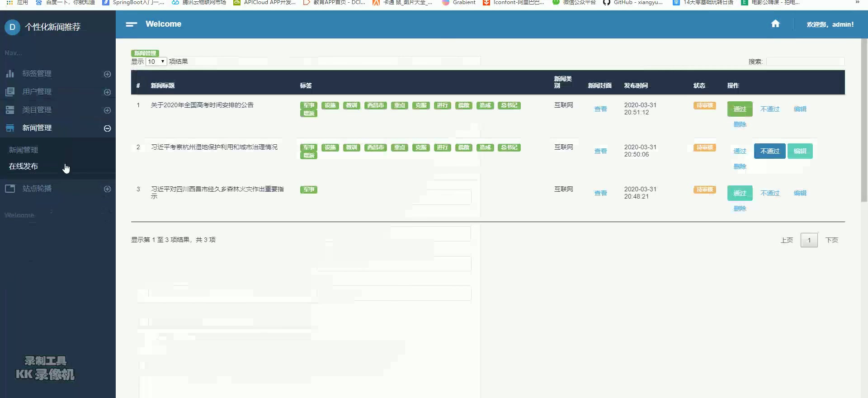Click the 西昌市 tag in row 2
The width and height of the screenshot is (868, 398).
(375, 147)
